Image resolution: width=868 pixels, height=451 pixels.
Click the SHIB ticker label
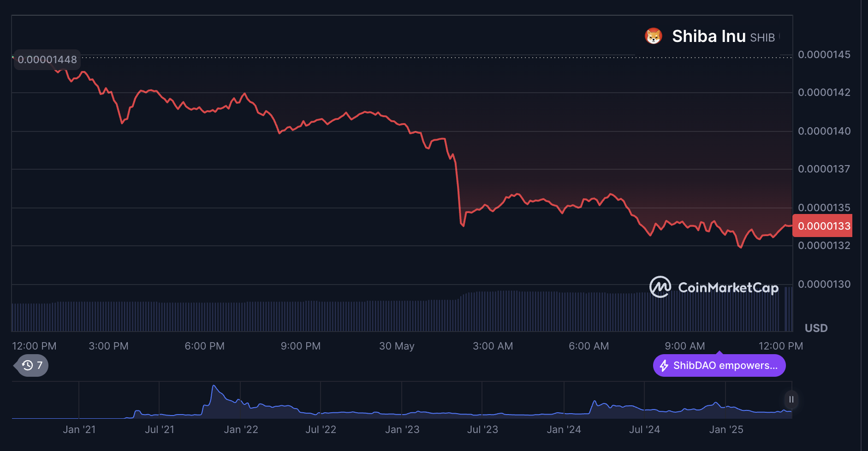pos(762,38)
